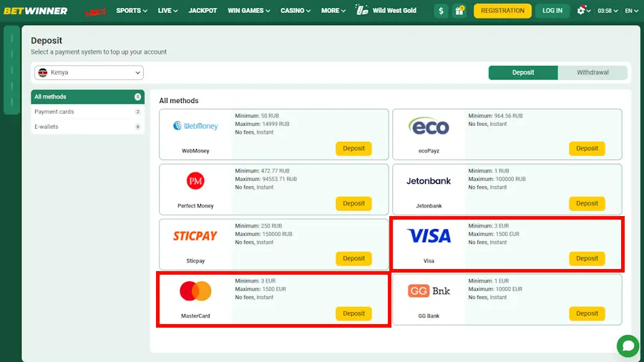Click the MasterCard circles logo

(195, 291)
